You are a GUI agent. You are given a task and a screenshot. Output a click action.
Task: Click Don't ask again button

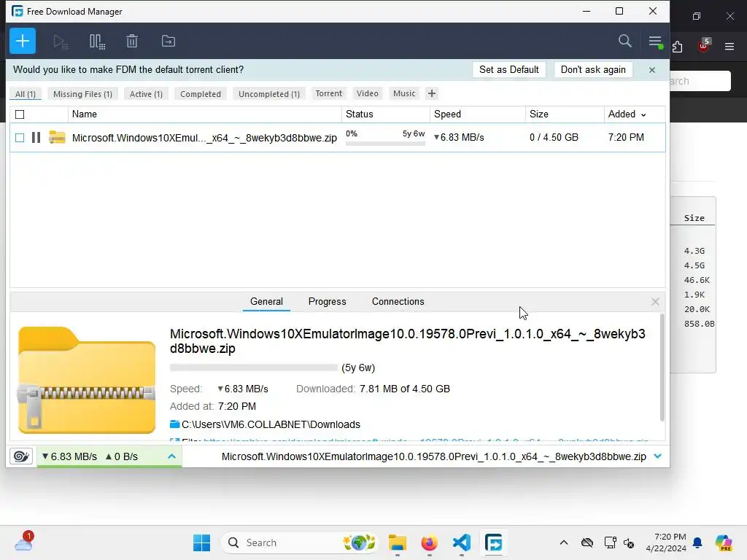pos(593,69)
